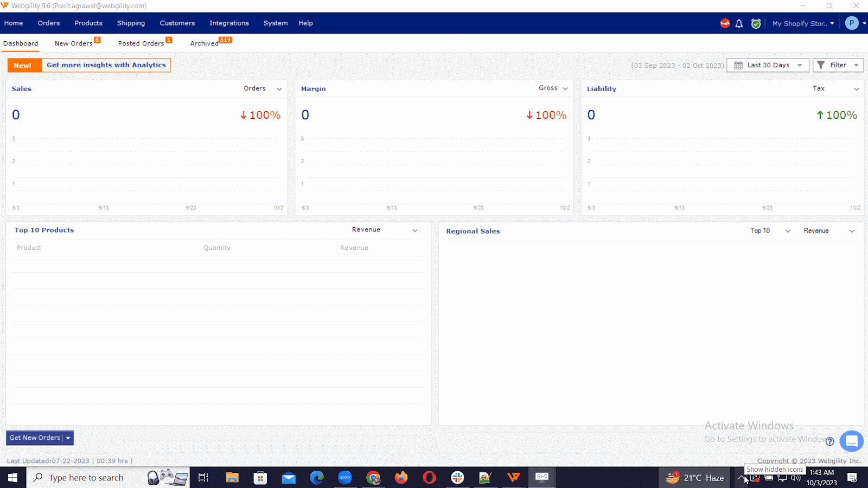Open the Filter dropdown
The height and width of the screenshot is (488, 868).
(x=838, y=65)
